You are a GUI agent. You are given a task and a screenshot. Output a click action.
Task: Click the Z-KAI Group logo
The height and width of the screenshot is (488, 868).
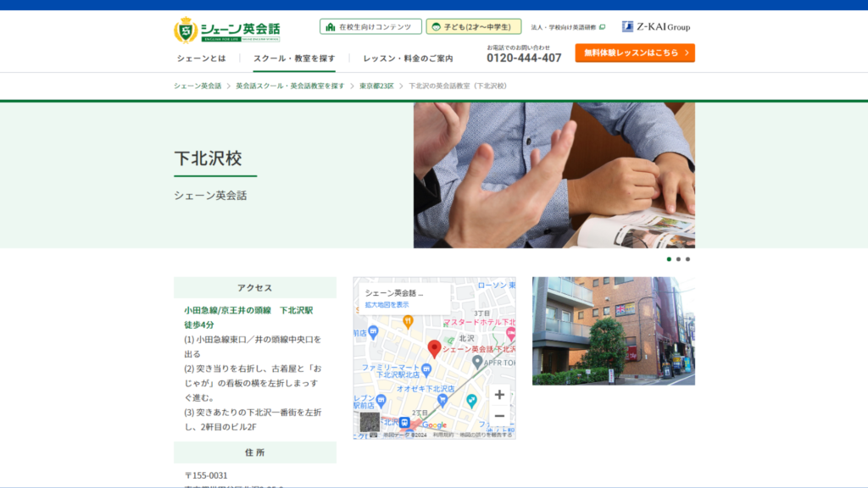pos(656,26)
